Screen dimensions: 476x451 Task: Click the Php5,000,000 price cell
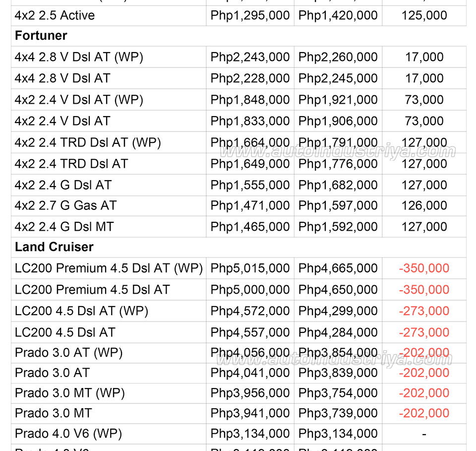click(x=250, y=290)
